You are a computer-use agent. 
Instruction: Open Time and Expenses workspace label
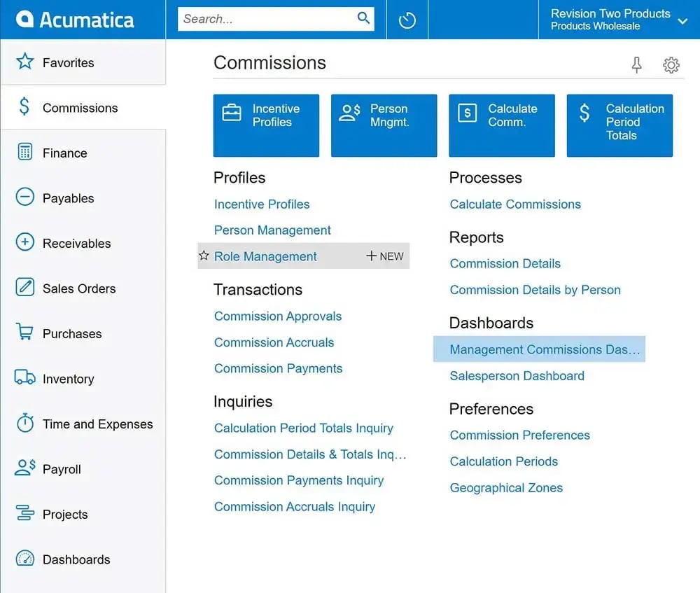[x=98, y=424]
